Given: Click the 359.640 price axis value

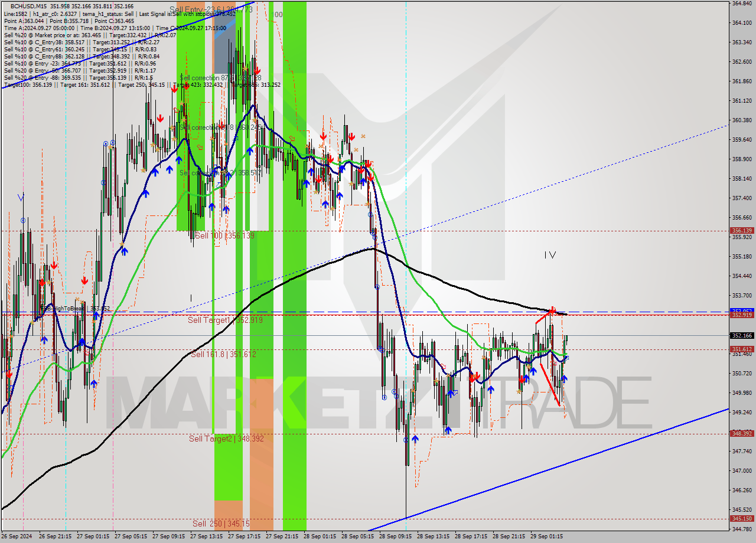Looking at the screenshot, I should (x=742, y=139).
